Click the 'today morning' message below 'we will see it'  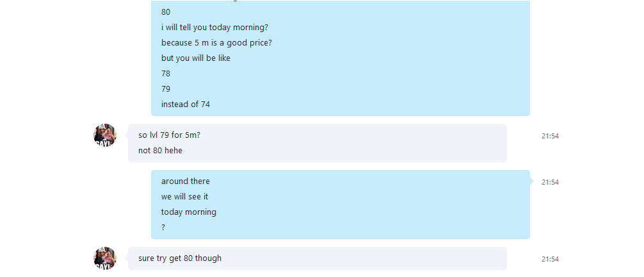click(188, 212)
